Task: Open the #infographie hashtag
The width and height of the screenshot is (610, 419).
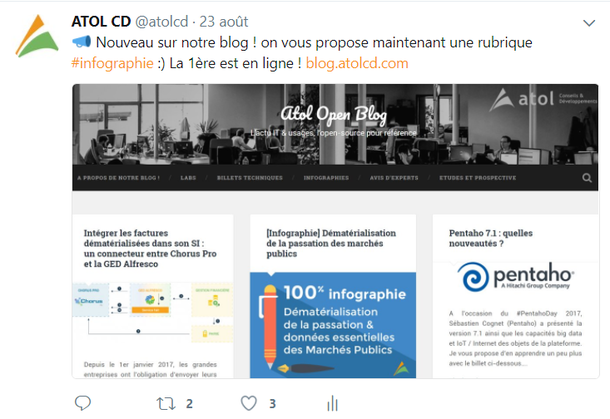Action: coord(112,63)
